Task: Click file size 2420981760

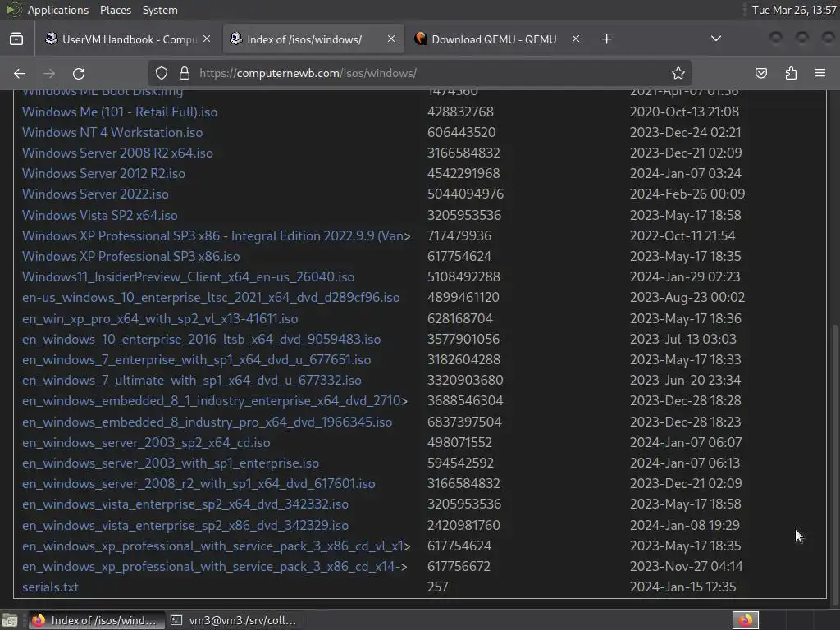Action: [x=463, y=526]
